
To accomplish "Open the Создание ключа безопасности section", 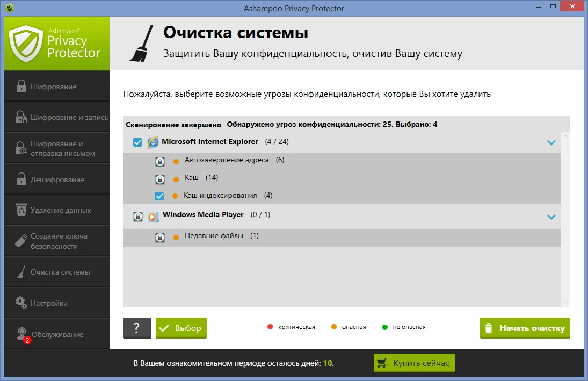I will (x=57, y=241).
